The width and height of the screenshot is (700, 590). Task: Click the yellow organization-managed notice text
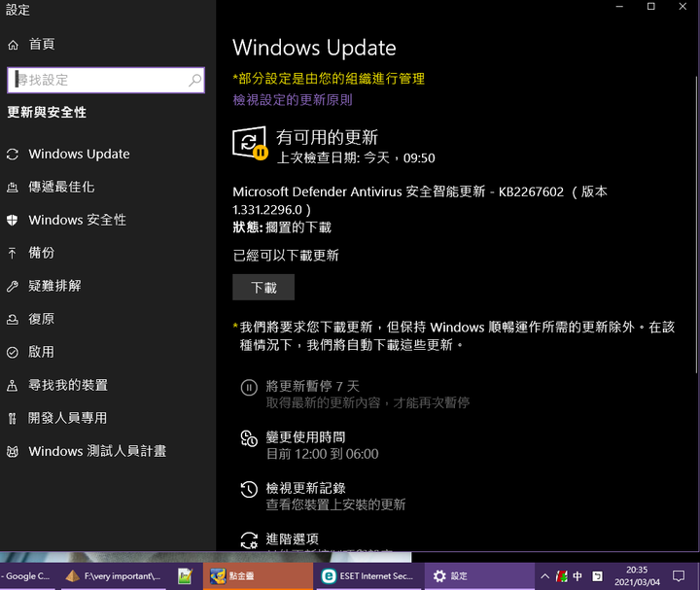coord(329,79)
